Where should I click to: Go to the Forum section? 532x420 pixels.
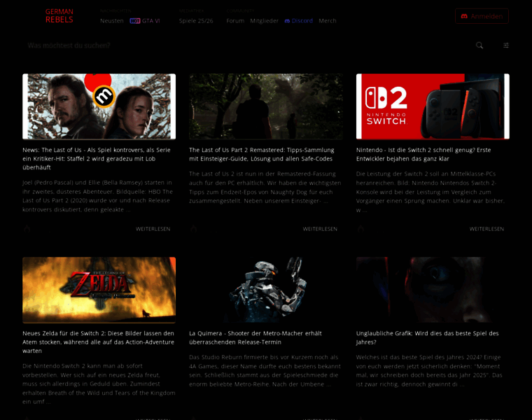pos(235,21)
